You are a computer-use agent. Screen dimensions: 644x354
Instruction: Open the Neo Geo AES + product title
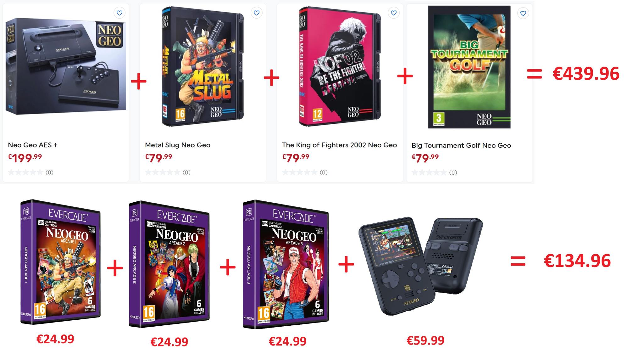[x=33, y=145]
